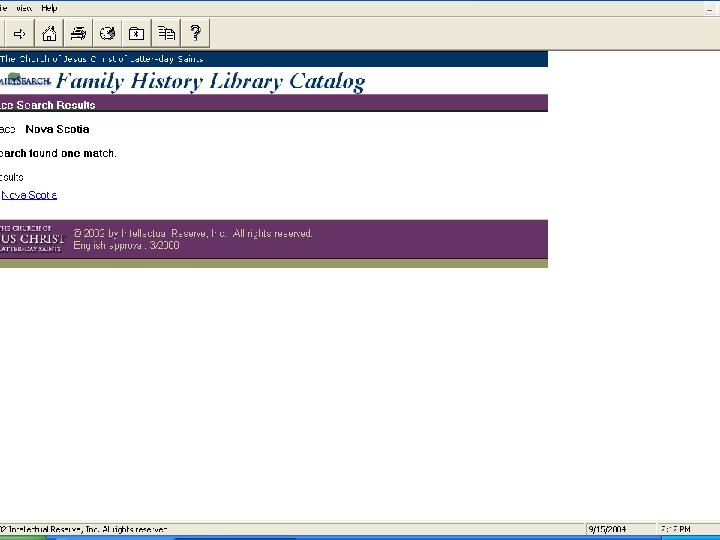Viewport: 720px width, 540px height.
Task: Click the documents list toolbar icon
Action: coord(166,34)
